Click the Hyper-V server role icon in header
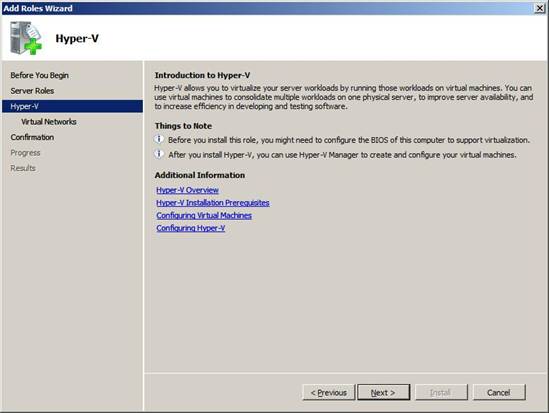Viewport: 549px width, 413px height. (26, 38)
